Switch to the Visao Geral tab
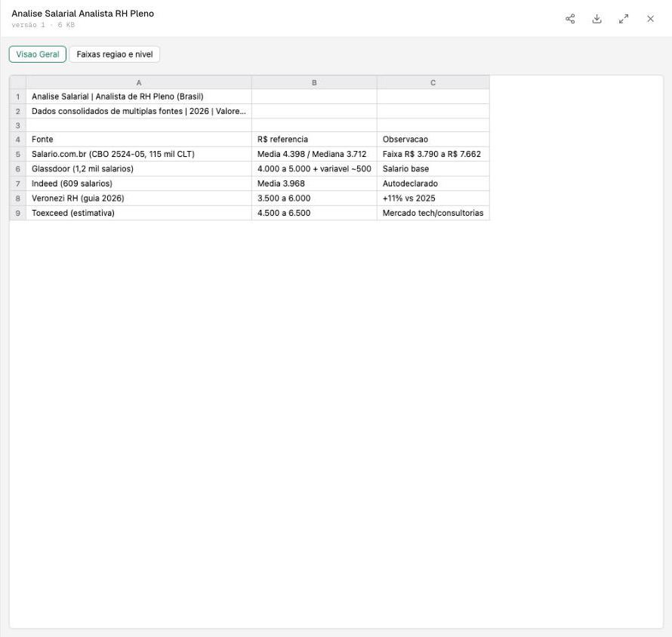 point(38,54)
